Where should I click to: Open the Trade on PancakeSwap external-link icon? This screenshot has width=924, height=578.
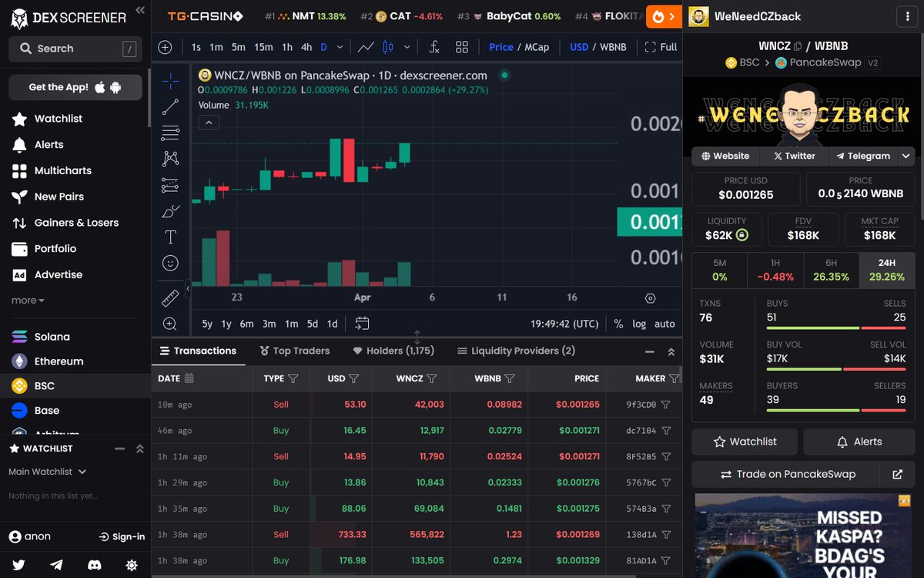pyautogui.click(x=897, y=474)
